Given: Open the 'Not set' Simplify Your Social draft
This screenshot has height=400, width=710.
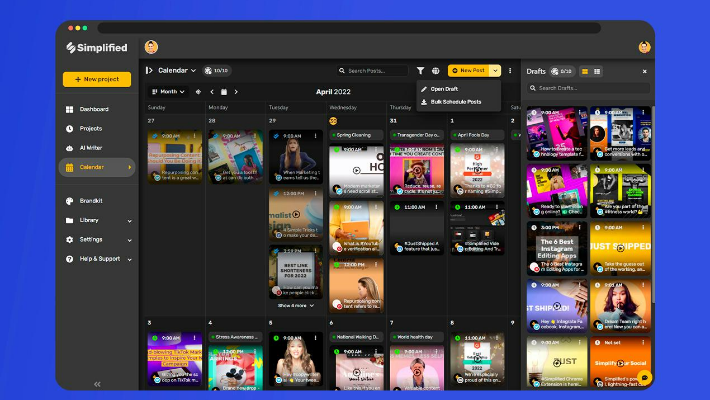Looking at the screenshot, I should (x=620, y=362).
